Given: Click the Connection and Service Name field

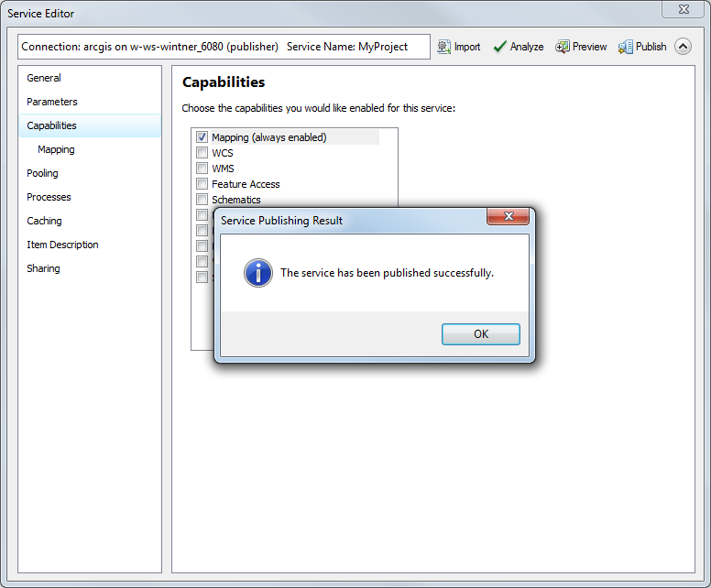Looking at the screenshot, I should click(x=224, y=47).
